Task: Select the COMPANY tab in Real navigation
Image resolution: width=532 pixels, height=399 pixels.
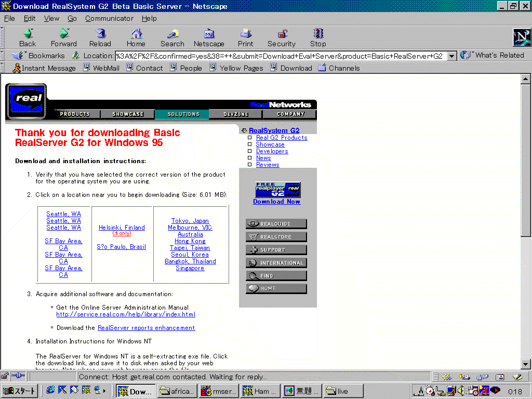Action: 290,114
